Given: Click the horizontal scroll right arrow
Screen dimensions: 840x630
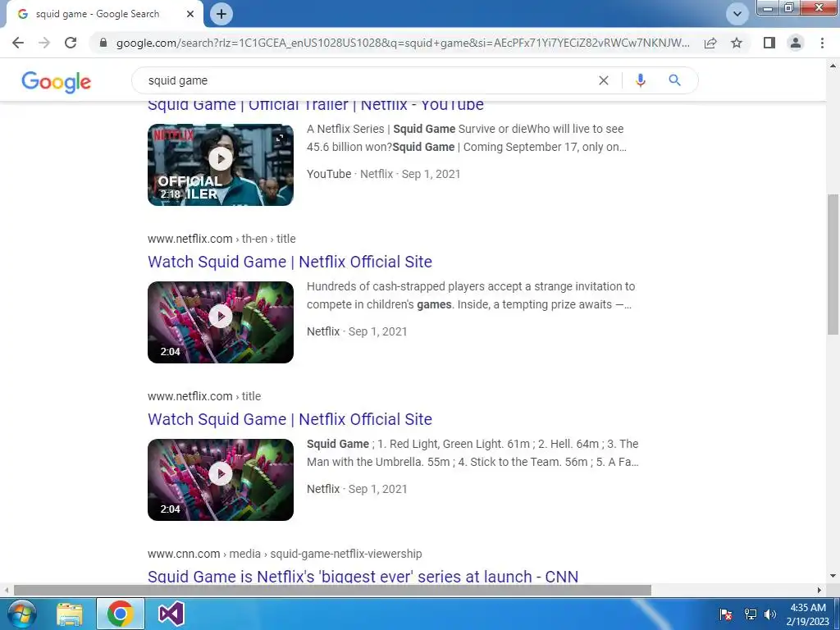Looking at the screenshot, I should (819, 590).
